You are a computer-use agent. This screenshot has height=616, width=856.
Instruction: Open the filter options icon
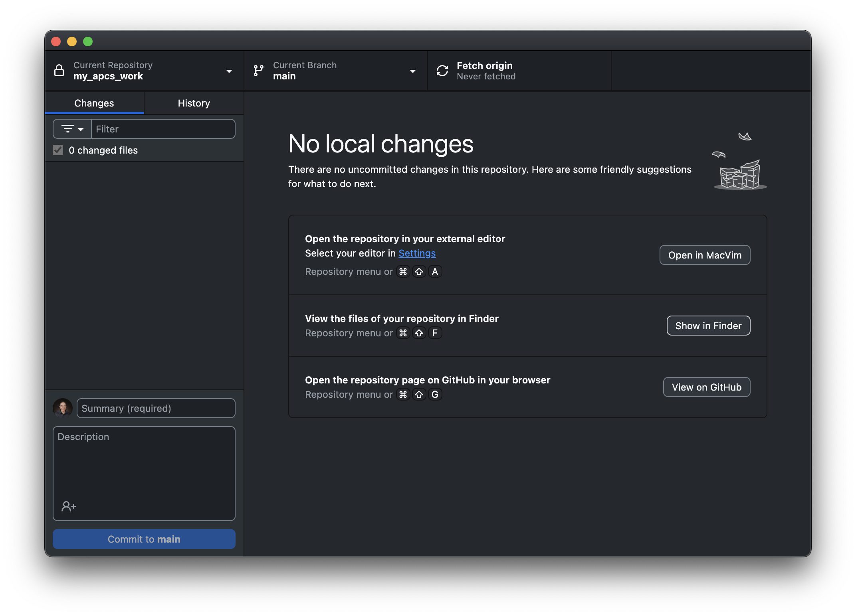point(67,129)
